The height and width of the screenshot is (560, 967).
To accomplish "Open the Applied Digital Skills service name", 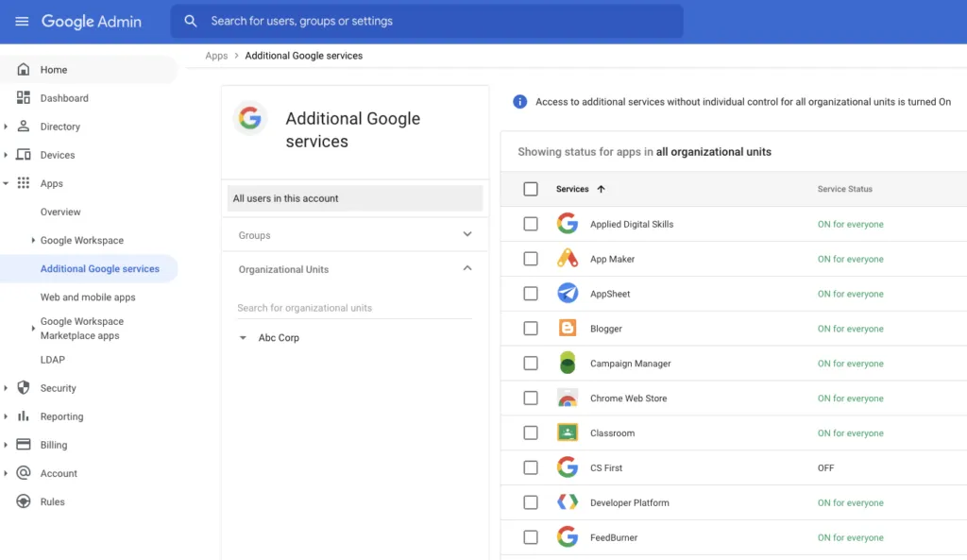I will 632,224.
